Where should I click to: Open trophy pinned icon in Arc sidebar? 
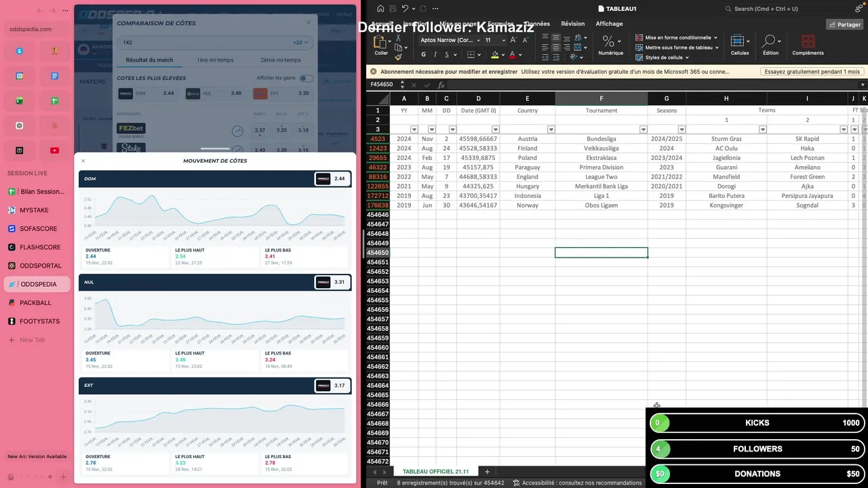pyautogui.click(x=55, y=51)
